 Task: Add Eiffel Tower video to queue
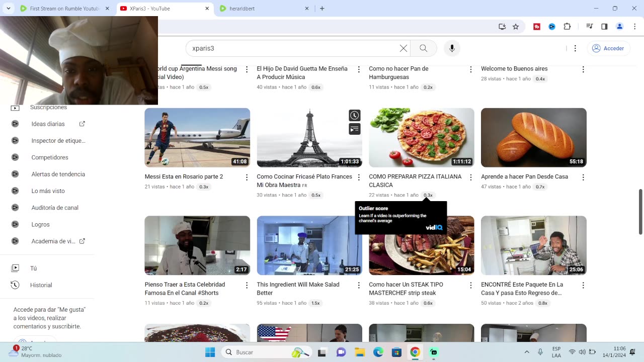[355, 129]
